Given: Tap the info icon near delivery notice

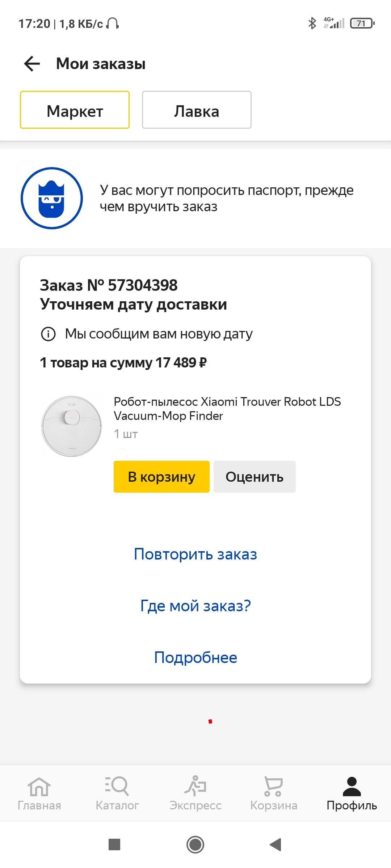Looking at the screenshot, I should [48, 334].
